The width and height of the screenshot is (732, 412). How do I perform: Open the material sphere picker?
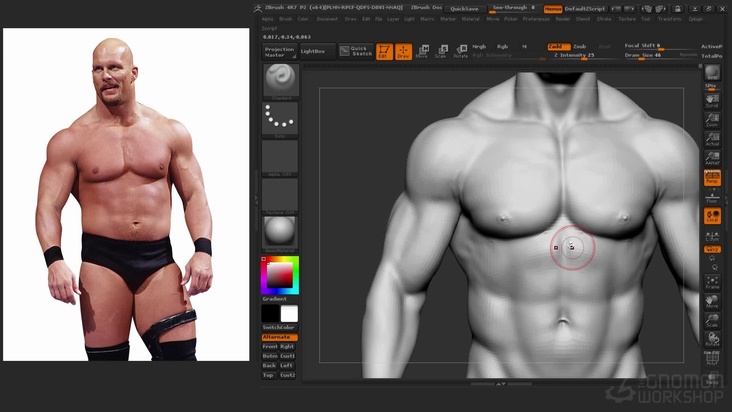click(x=280, y=232)
